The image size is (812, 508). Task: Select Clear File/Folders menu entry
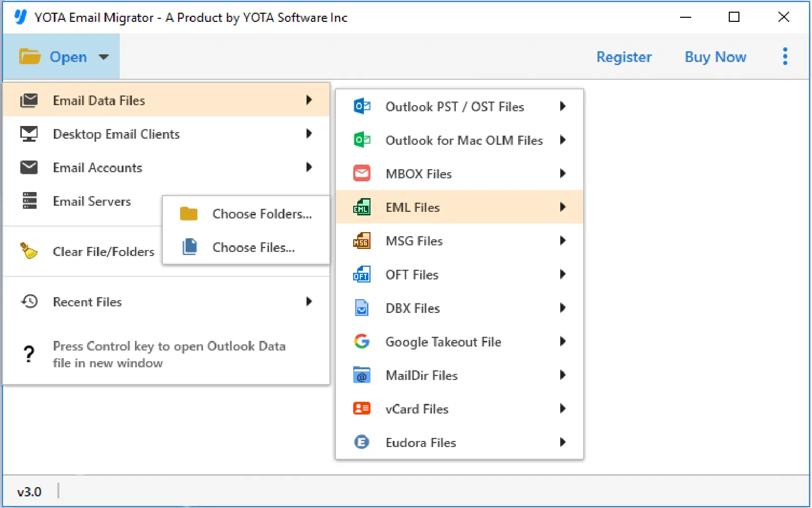coord(83,251)
